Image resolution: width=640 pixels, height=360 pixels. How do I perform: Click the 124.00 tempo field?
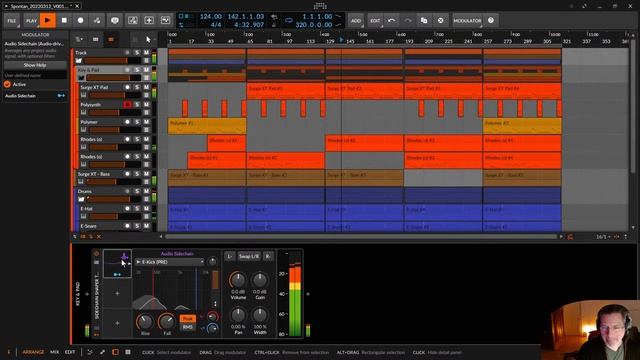tap(211, 16)
